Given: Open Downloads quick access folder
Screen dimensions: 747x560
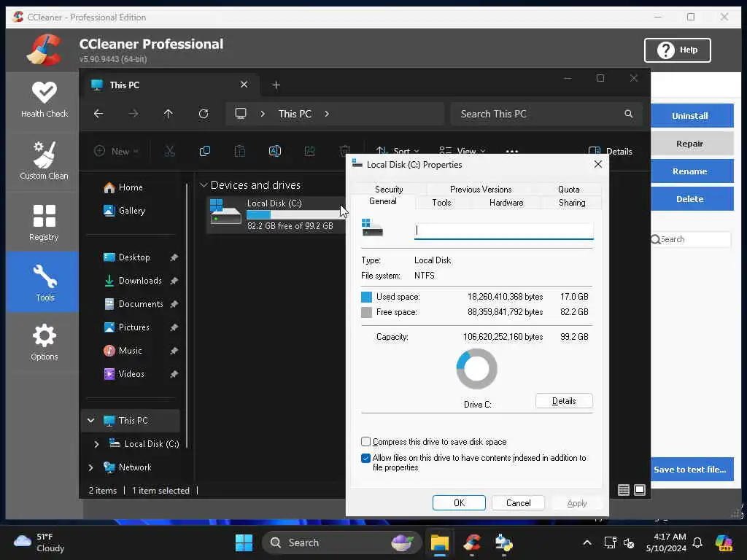Looking at the screenshot, I should pyautogui.click(x=133, y=281).
